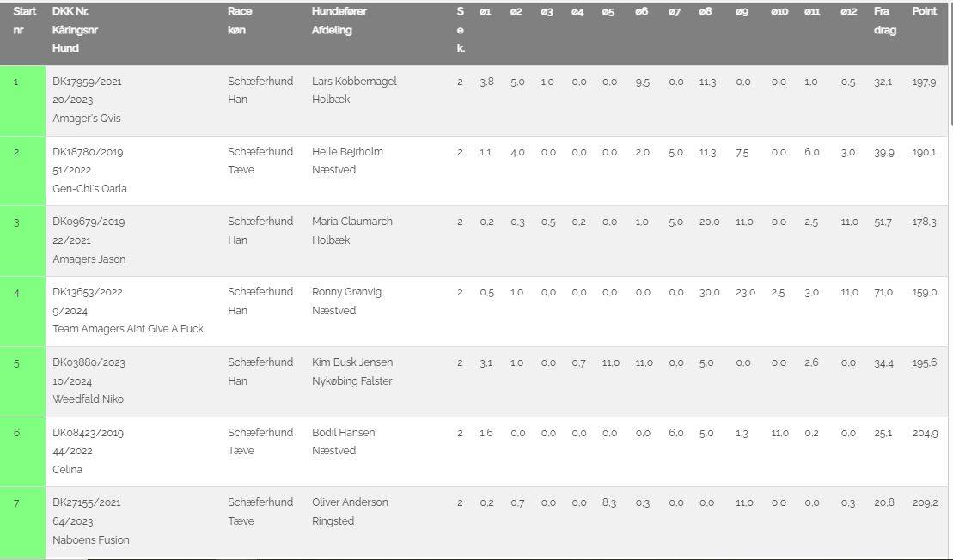Select DKK number DK13653/2022
The width and height of the screenshot is (953, 560).
click(88, 292)
